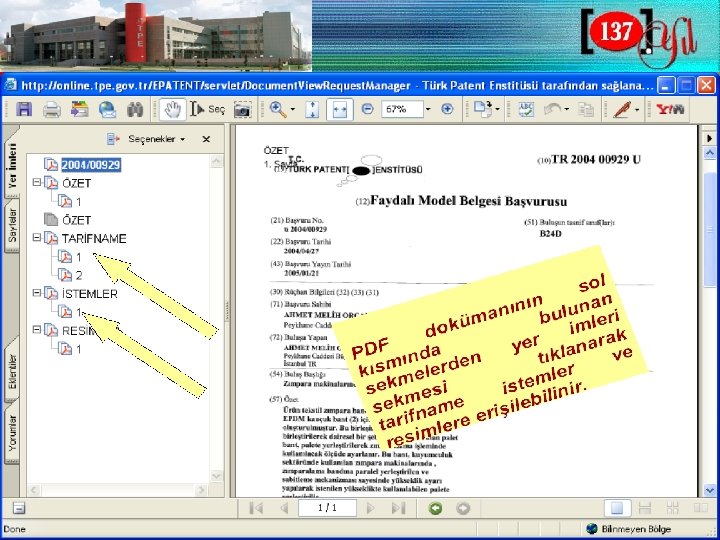Select the expandable ÖZET bookmark label

77,183
